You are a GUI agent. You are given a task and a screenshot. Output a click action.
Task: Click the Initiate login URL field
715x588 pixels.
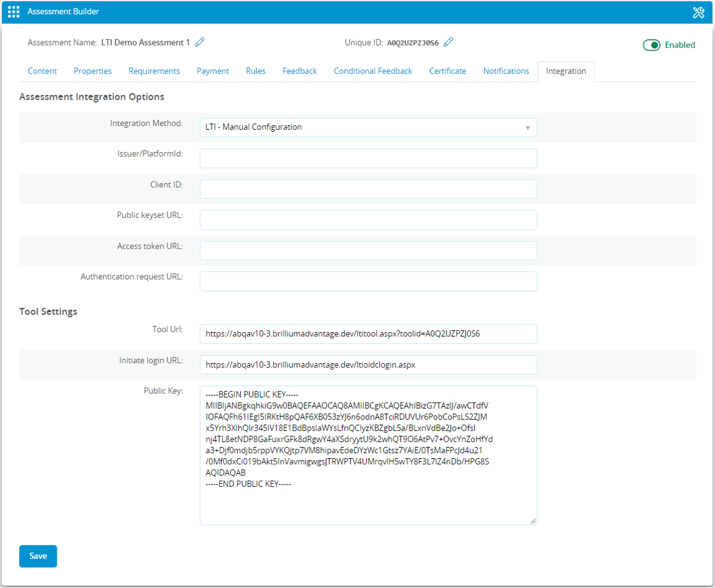click(x=368, y=365)
